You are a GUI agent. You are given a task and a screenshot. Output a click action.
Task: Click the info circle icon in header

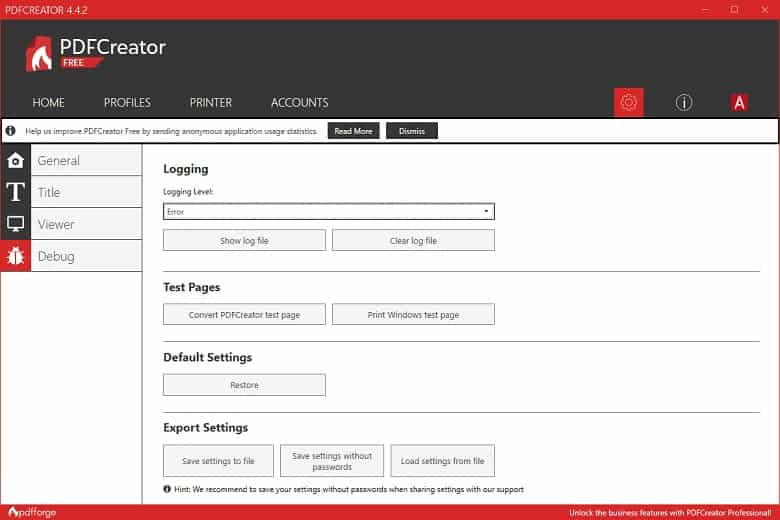coord(684,103)
